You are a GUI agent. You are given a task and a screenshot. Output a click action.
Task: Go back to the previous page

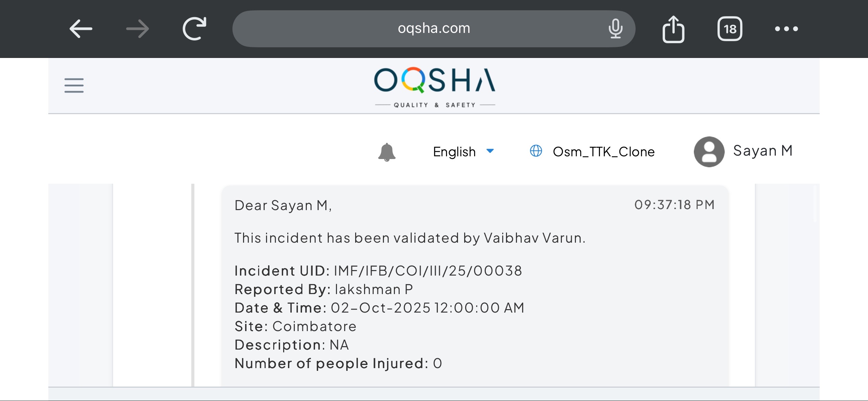pos(81,29)
